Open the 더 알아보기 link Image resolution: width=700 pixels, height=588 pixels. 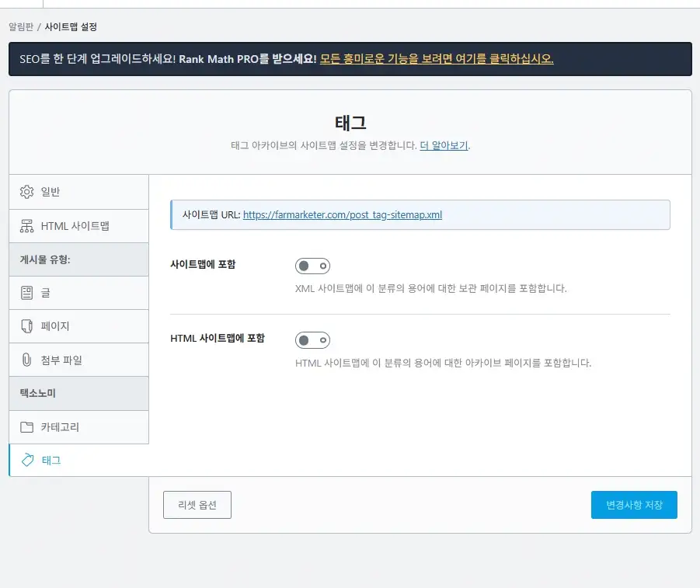pos(444,145)
